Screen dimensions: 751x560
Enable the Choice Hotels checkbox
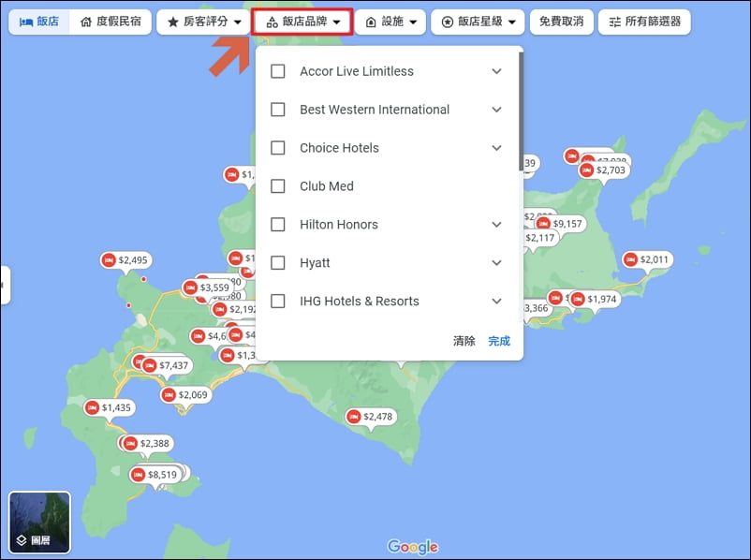[x=278, y=148]
